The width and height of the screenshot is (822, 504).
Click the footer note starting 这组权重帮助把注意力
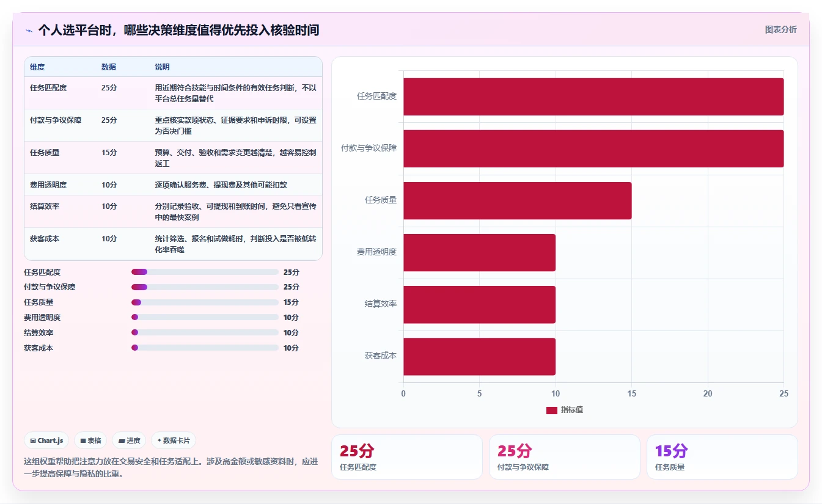coord(171,467)
